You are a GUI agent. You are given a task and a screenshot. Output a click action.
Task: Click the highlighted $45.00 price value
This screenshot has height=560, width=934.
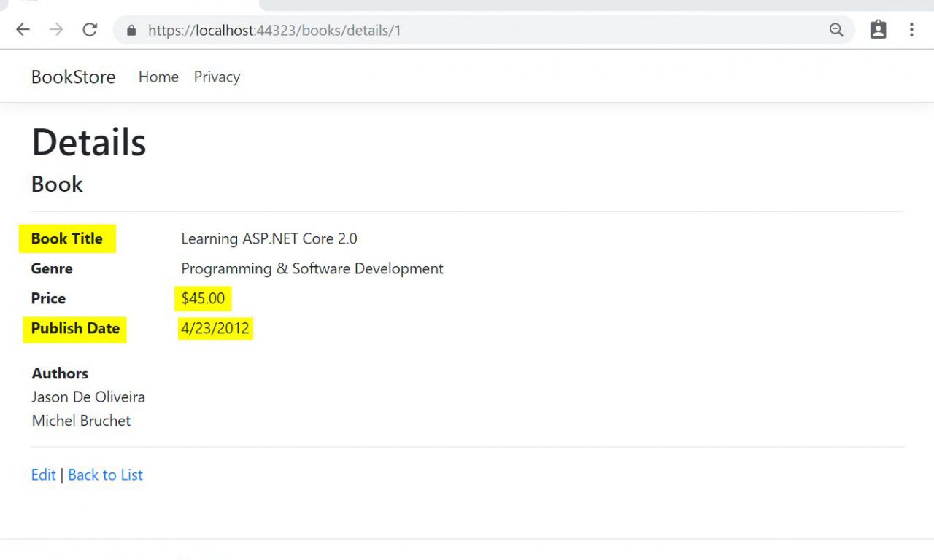(203, 298)
